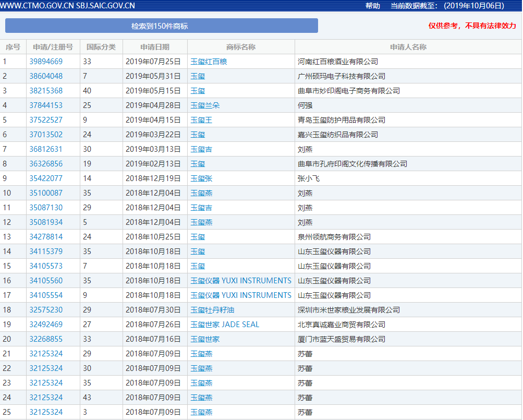Open 玉玺燕 in row 25 class 3
Image resolution: width=523 pixels, height=420 pixels.
[x=201, y=412]
